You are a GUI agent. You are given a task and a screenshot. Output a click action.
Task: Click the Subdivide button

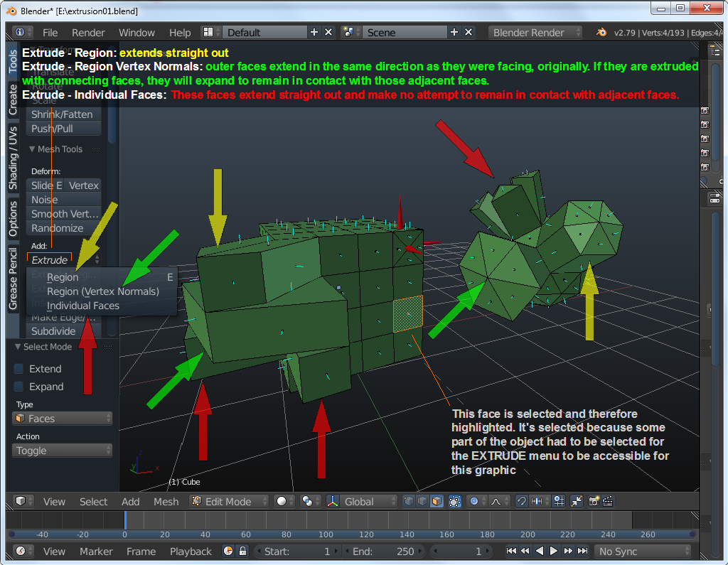pyautogui.click(x=64, y=331)
